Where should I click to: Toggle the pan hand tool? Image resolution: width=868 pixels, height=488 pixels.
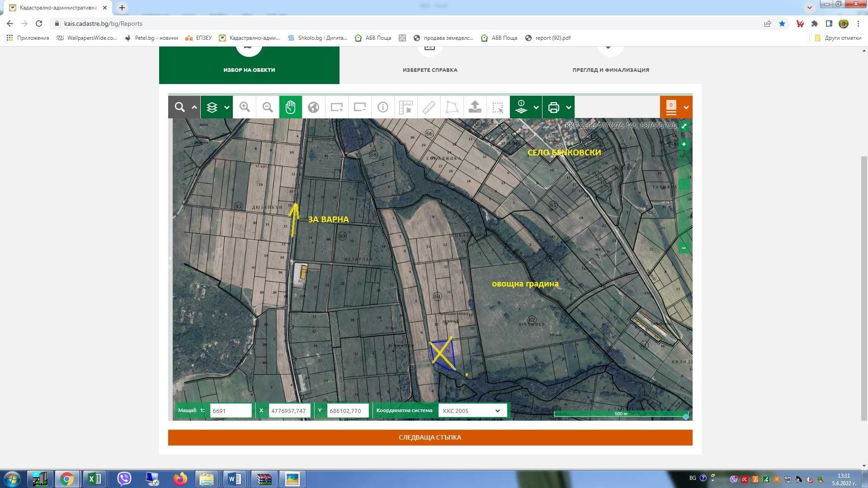[x=291, y=107]
